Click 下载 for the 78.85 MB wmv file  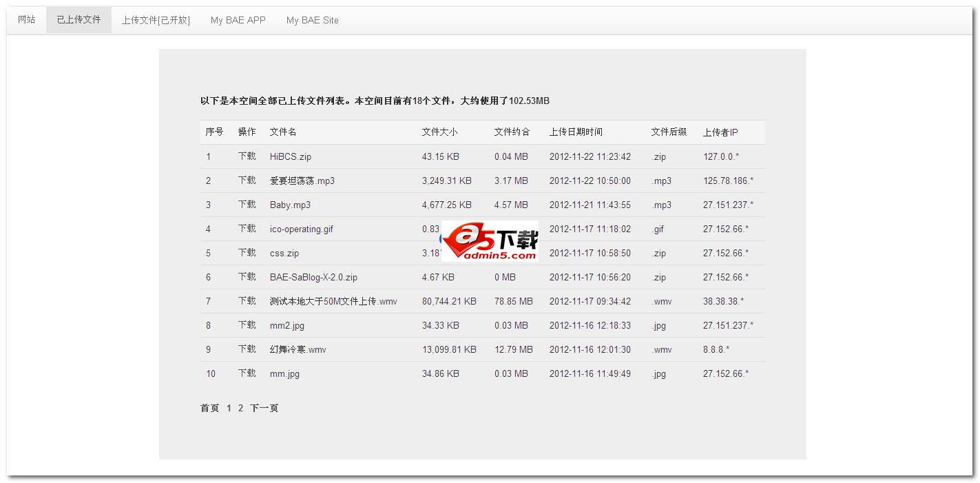247,301
